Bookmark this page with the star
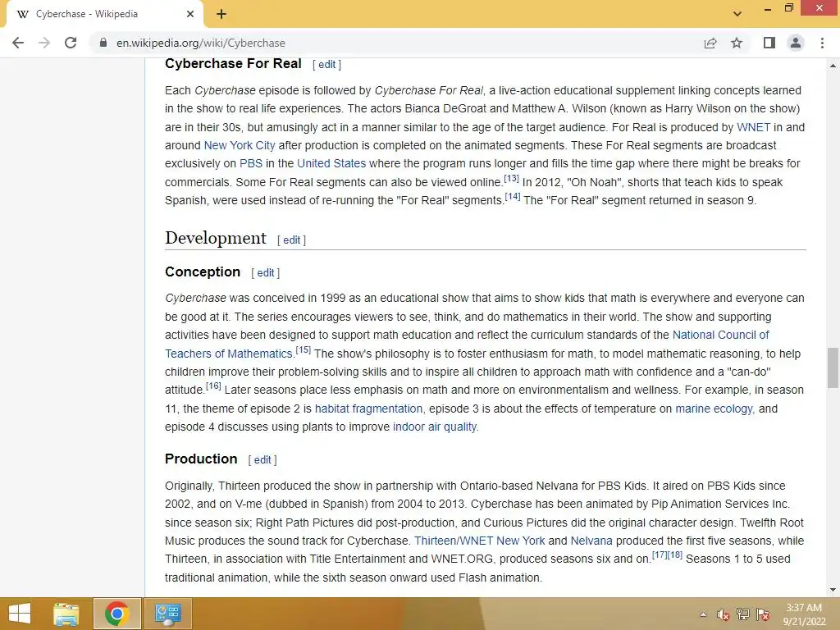 (x=737, y=43)
